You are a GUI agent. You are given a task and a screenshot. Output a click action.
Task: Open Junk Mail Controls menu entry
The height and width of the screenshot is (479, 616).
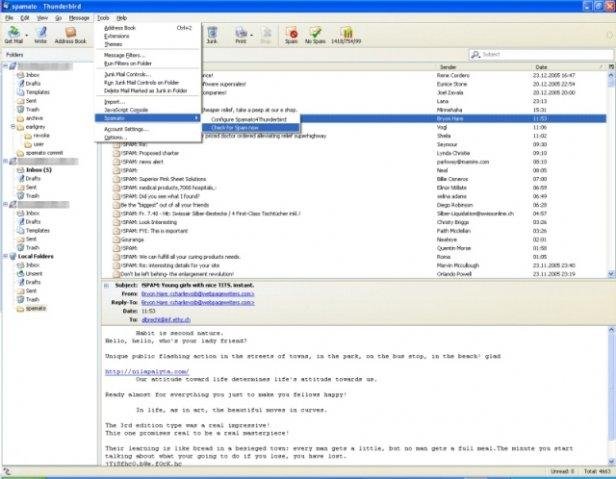click(148, 74)
